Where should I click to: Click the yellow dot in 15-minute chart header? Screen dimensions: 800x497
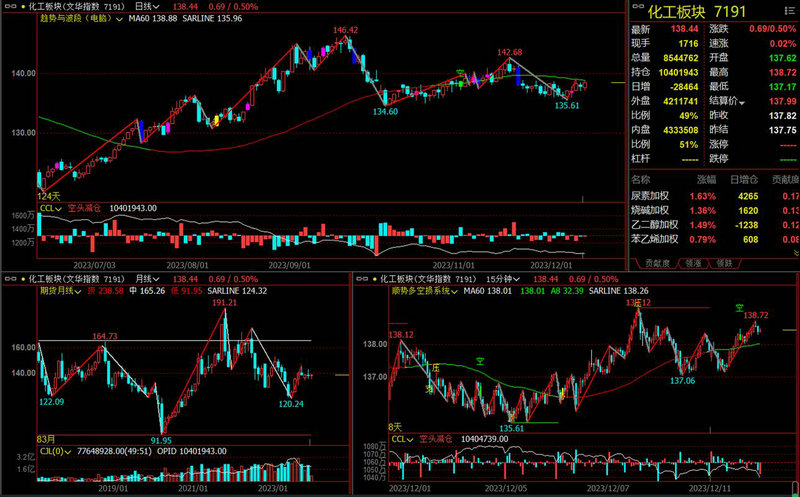pyautogui.click(x=376, y=279)
